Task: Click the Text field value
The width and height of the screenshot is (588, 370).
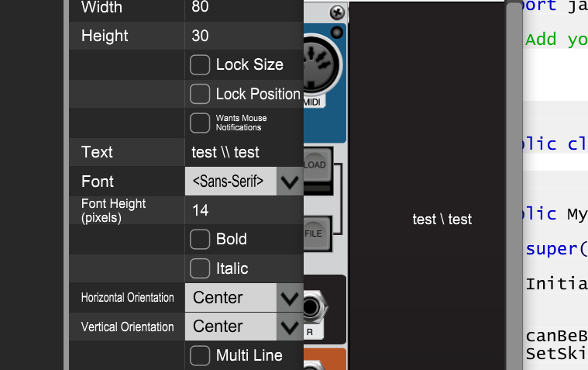Action: click(x=244, y=152)
